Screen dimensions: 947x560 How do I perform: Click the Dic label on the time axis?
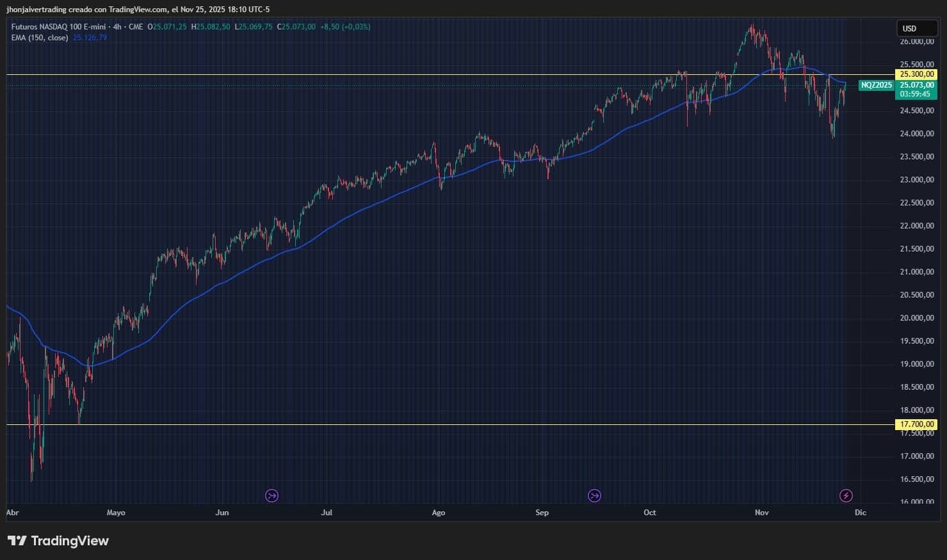point(861,513)
